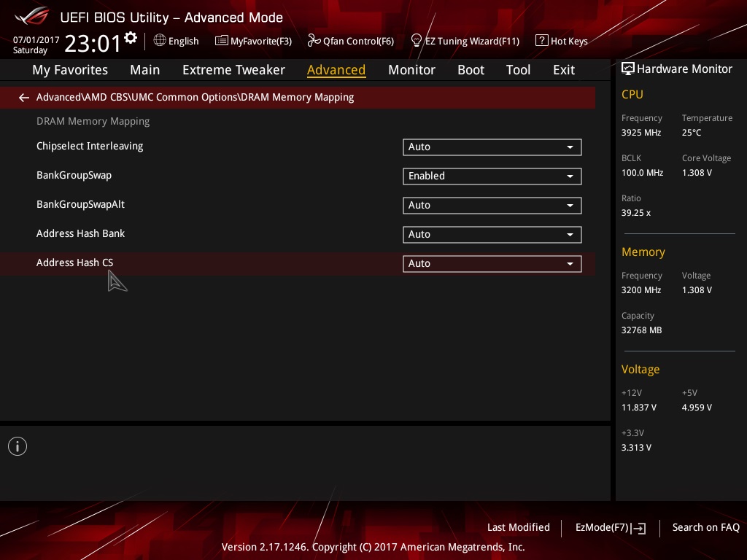
Task: Click the Version 2.17.1246 copyright text
Action: [373, 547]
